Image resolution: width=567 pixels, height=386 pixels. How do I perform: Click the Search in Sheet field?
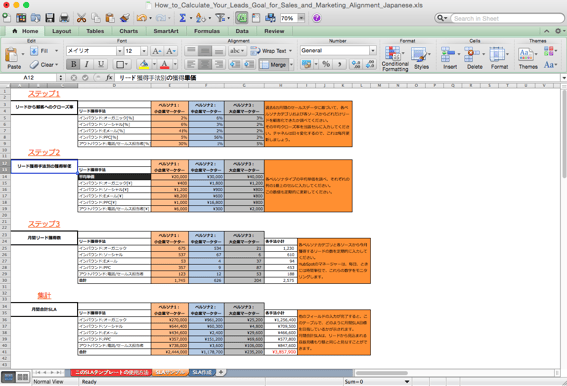pyautogui.click(x=507, y=18)
